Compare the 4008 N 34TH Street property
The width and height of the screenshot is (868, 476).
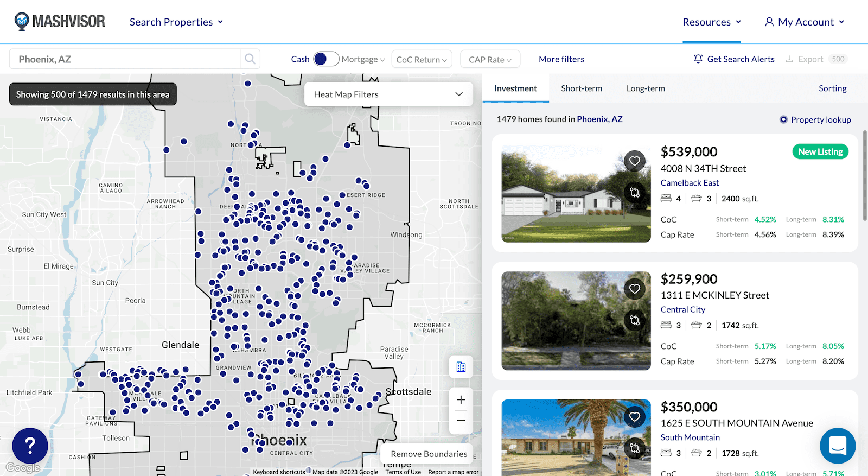point(635,192)
